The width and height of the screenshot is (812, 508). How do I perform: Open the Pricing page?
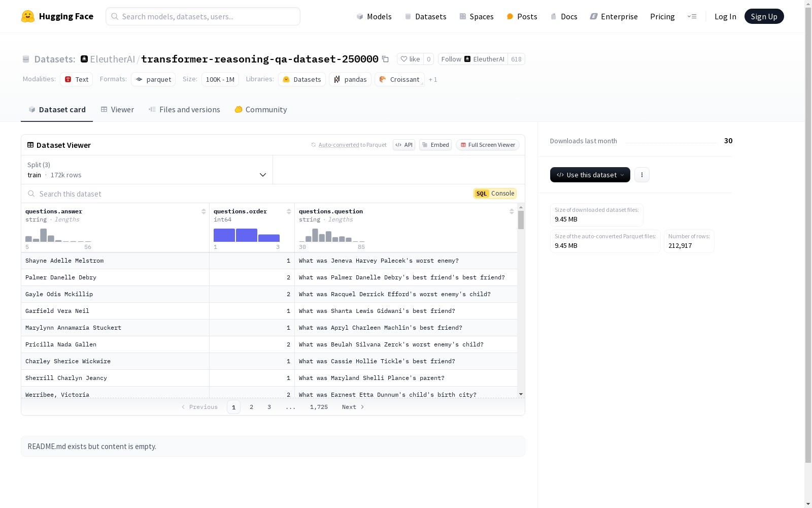pos(662,16)
